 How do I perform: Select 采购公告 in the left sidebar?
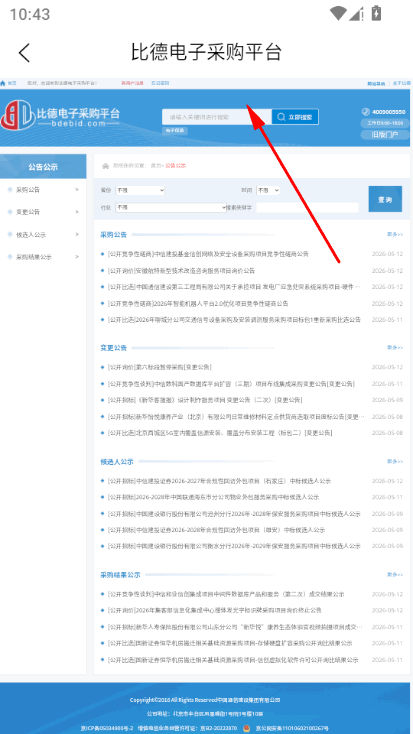28,190
